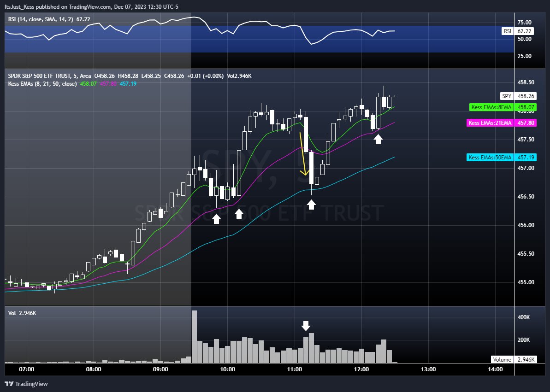Click the SPY ticker label on price axis

click(x=506, y=96)
